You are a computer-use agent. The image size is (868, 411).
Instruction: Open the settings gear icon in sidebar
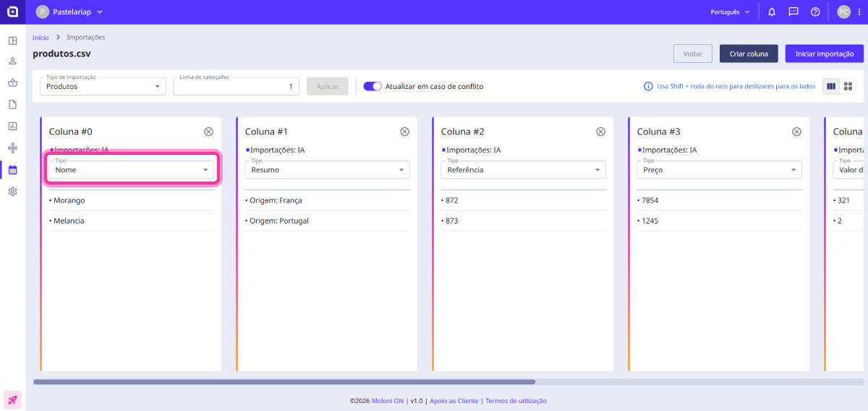tap(12, 192)
